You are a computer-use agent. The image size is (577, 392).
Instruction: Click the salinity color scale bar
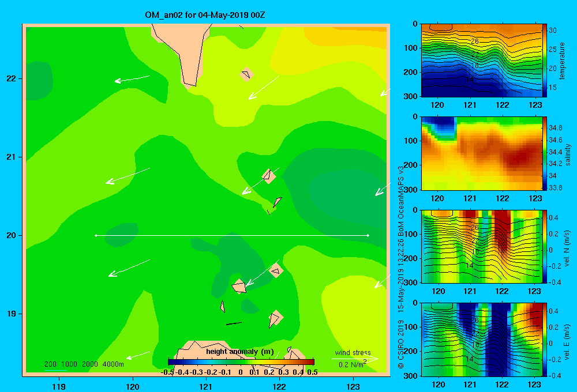pos(545,153)
